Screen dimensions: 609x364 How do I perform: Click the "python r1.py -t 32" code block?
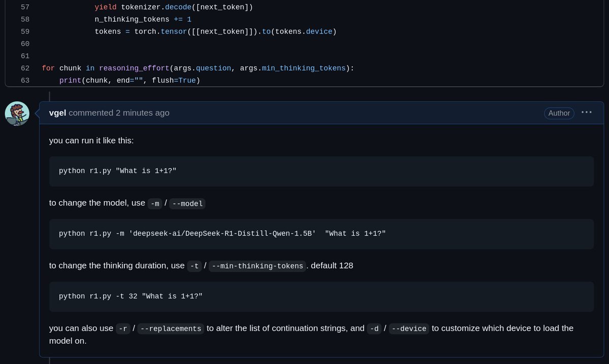(321, 297)
